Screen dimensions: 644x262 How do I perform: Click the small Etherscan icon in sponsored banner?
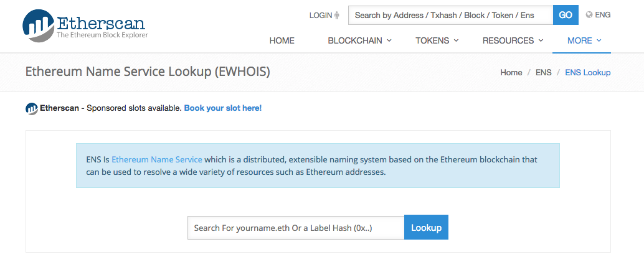(32, 108)
